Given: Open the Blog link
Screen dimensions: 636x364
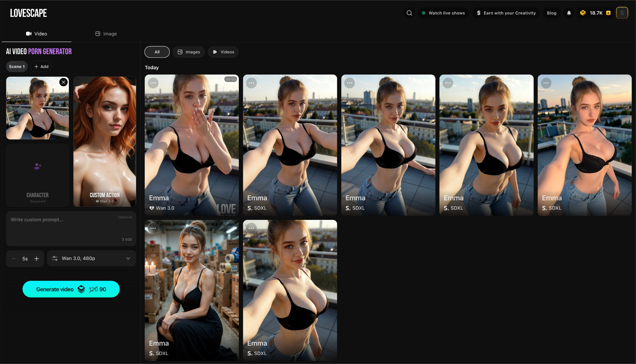Looking at the screenshot, I should tap(552, 13).
